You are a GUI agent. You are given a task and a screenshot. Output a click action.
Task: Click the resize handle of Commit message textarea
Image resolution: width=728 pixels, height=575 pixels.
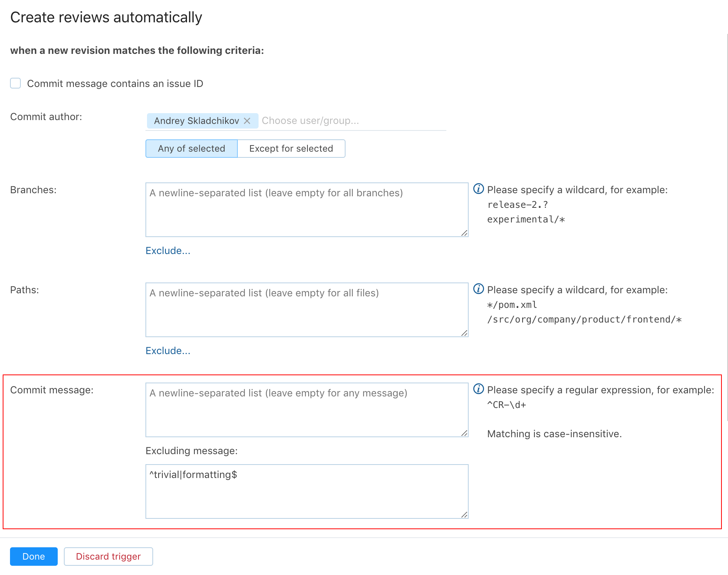point(464,433)
